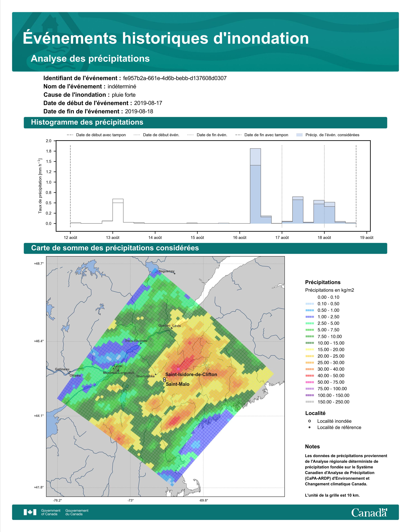The width and height of the screenshot is (411, 532).
Task: Click the 'Précipitations en kg/m2' legend subtitle
Action: coord(329,290)
